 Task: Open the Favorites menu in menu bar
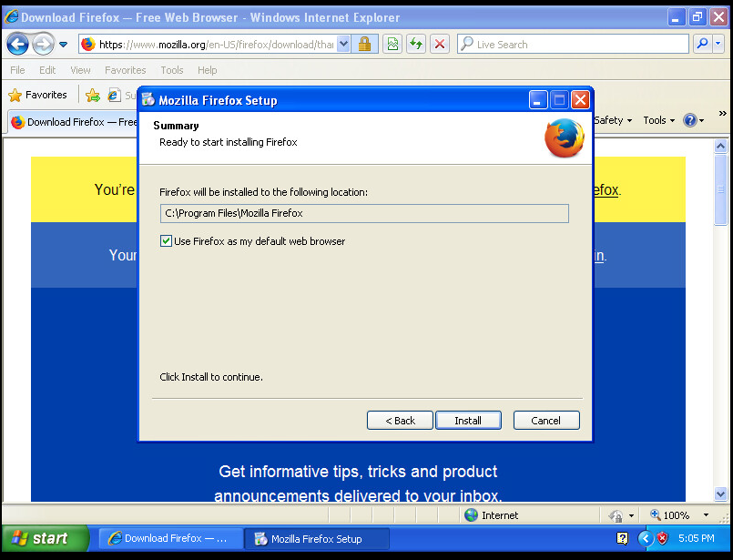[126, 70]
